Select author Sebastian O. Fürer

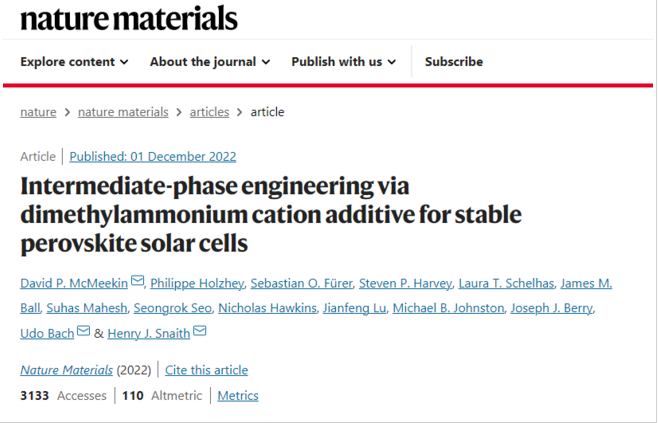point(299,283)
